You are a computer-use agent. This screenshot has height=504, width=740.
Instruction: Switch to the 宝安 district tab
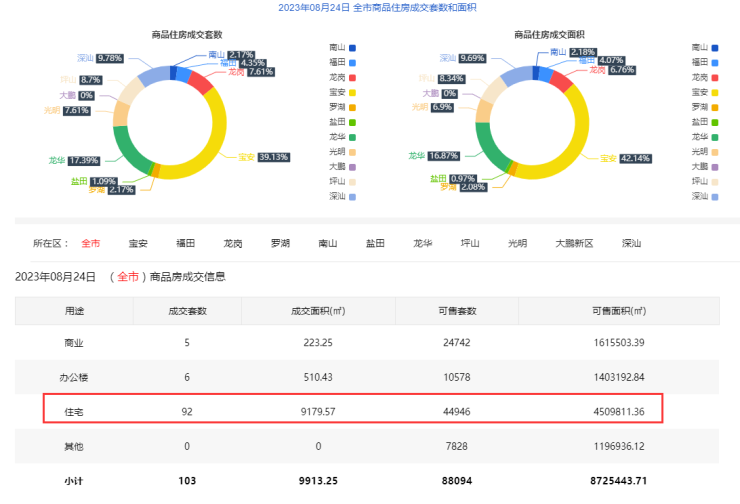[138, 243]
